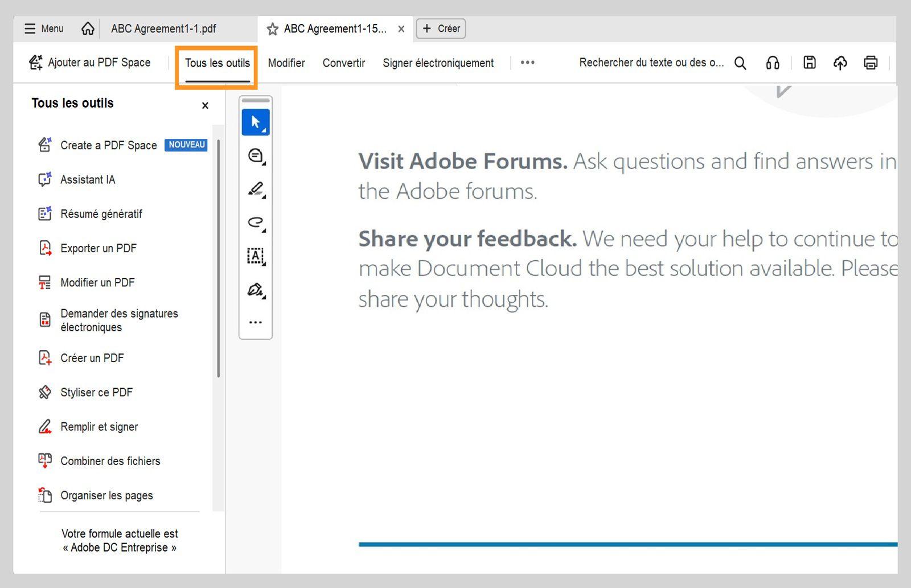This screenshot has width=911, height=588.
Task: Select the text box tool
Action: tap(255, 256)
